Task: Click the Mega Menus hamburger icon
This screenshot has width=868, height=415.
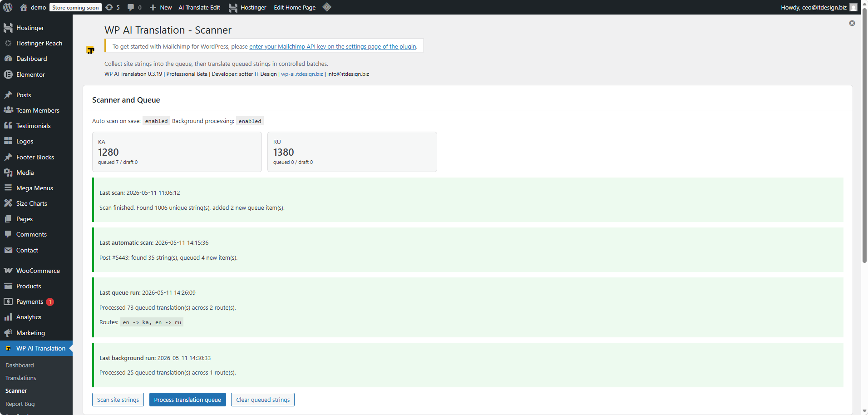Action: (x=8, y=188)
